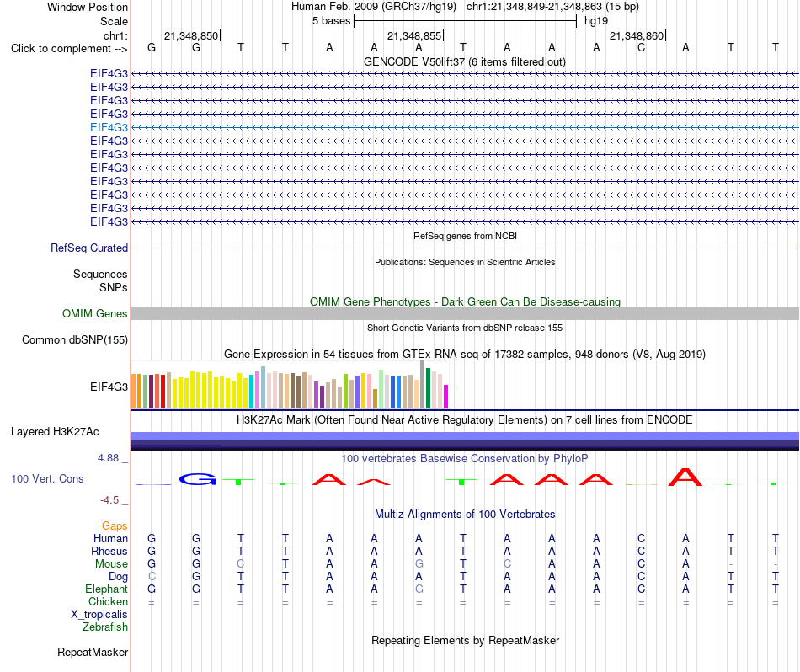Open Short Genetic Variants from dbSNP title
This screenshot has height=672, width=800.
coord(465,328)
